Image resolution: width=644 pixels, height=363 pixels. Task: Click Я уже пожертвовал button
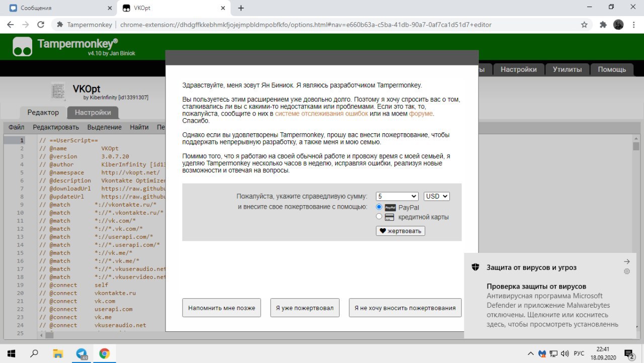pos(305,308)
